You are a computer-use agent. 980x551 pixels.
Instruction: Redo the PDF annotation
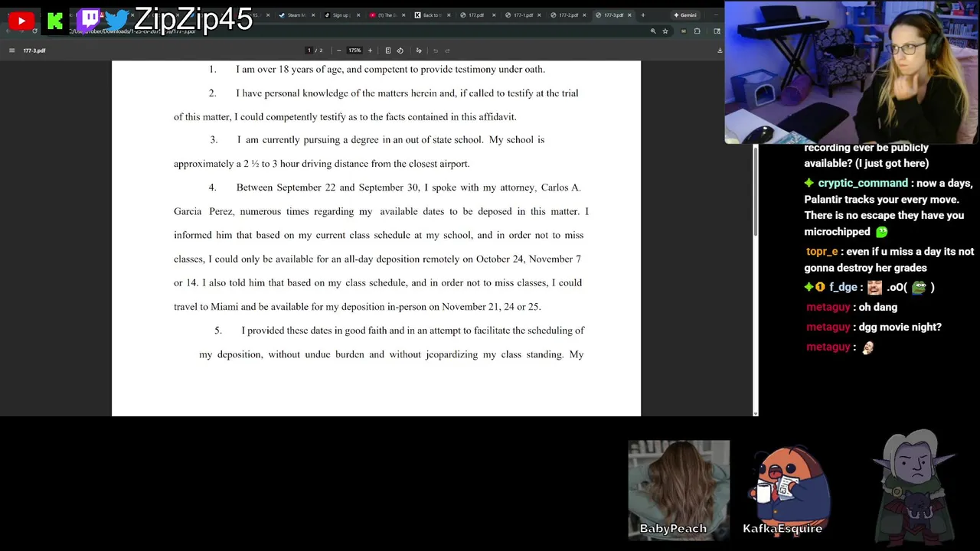click(x=448, y=51)
